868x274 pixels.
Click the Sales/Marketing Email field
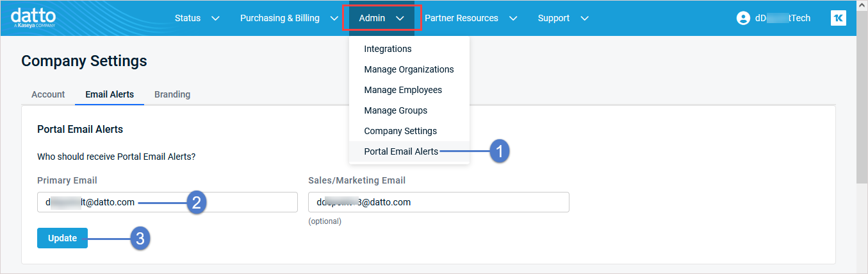[x=439, y=202]
